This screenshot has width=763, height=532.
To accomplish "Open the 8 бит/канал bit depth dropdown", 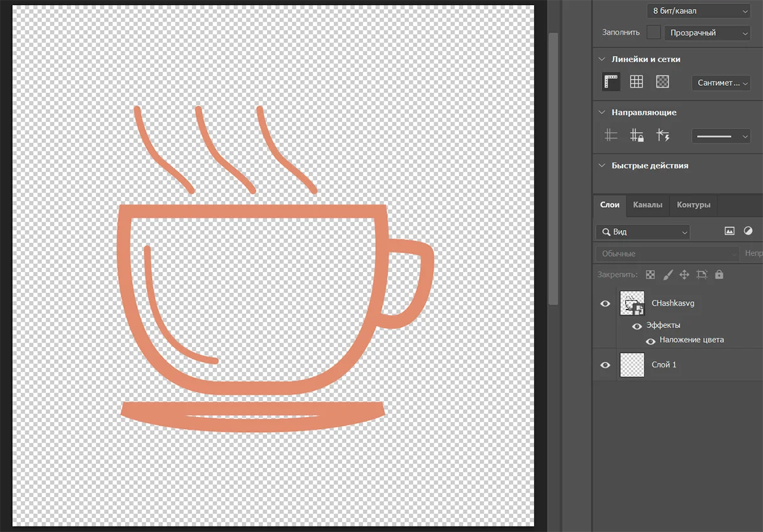I will click(x=699, y=11).
